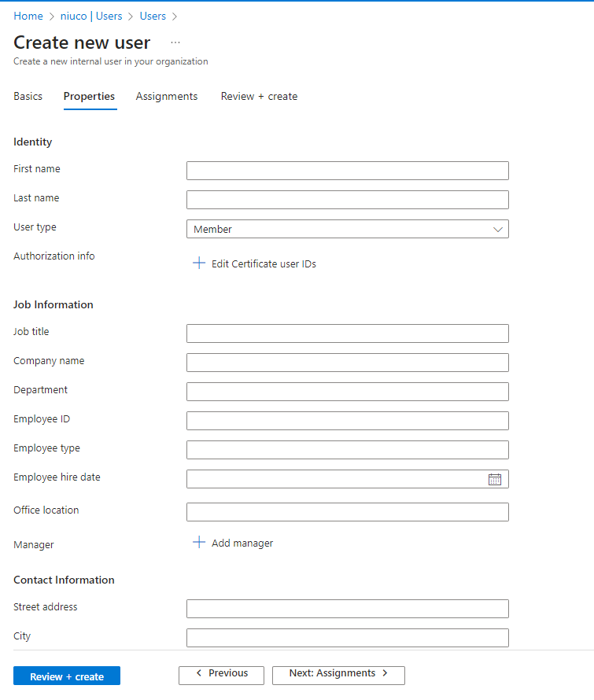
Task: Select the Department text box
Action: tap(348, 392)
